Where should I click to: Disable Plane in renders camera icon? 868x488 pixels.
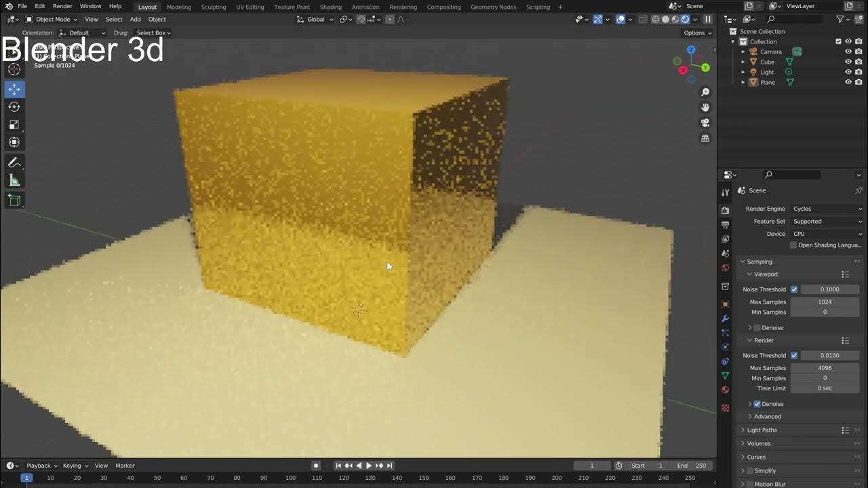859,82
